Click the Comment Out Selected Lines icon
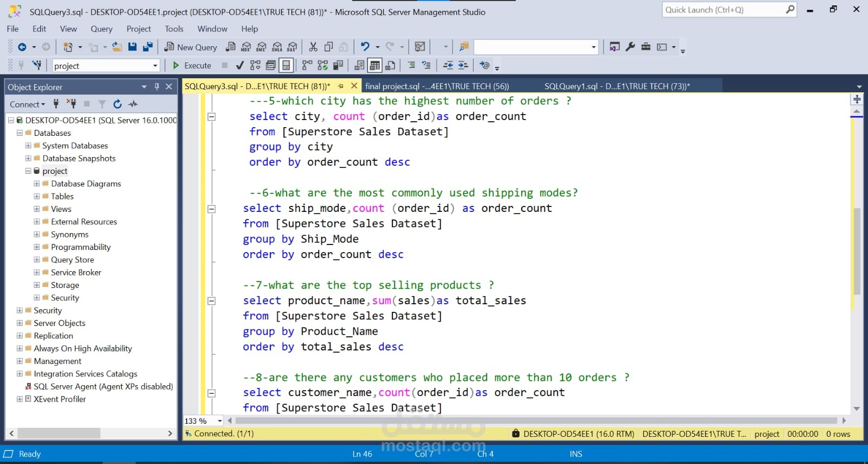Screen dimensions: 868x464 tap(411, 66)
